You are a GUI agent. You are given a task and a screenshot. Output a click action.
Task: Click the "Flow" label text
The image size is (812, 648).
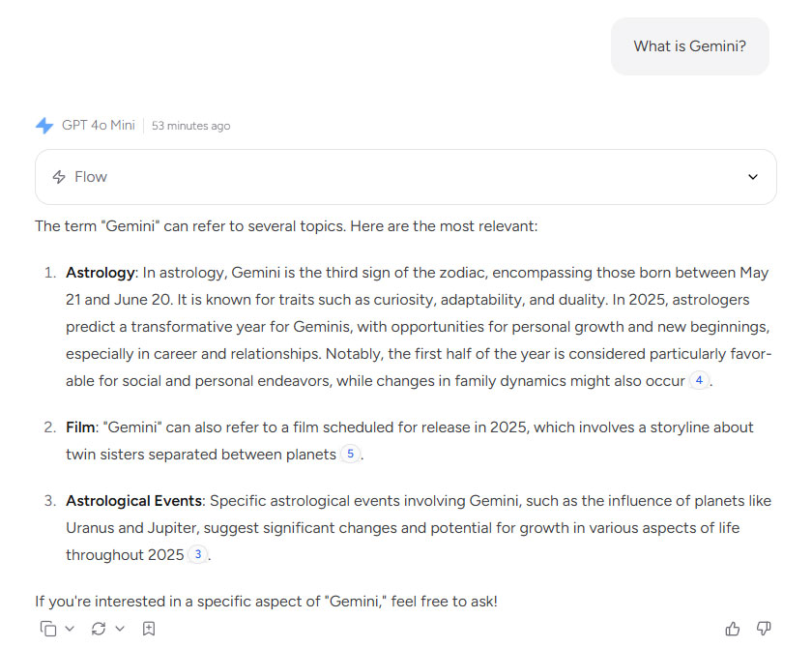coord(91,177)
